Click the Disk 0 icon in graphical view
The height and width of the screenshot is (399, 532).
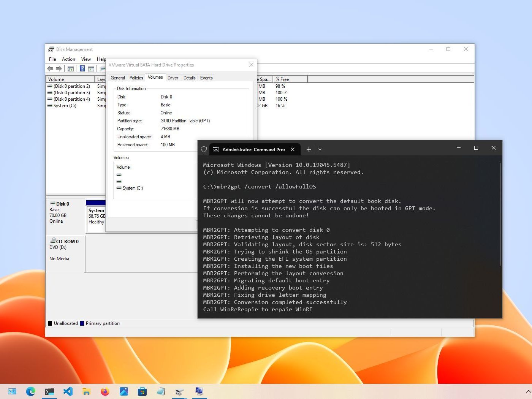[x=53, y=204]
